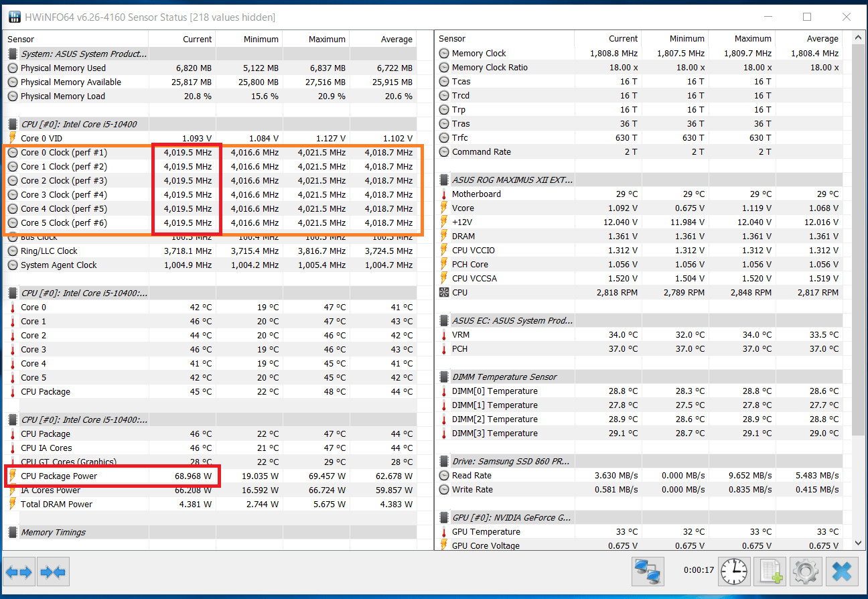Select the CPU IA Cores temperature row
Screen dimensions: 868x599
click(x=210, y=448)
